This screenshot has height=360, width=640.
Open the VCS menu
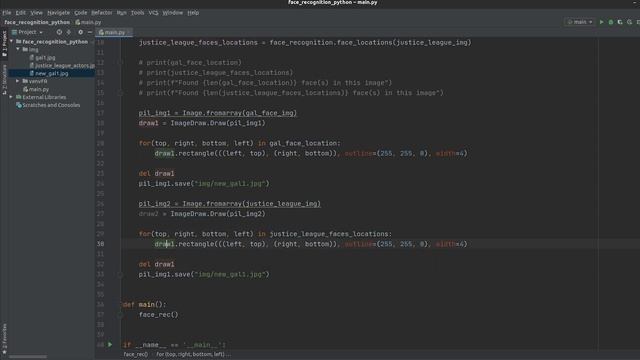[153, 13]
